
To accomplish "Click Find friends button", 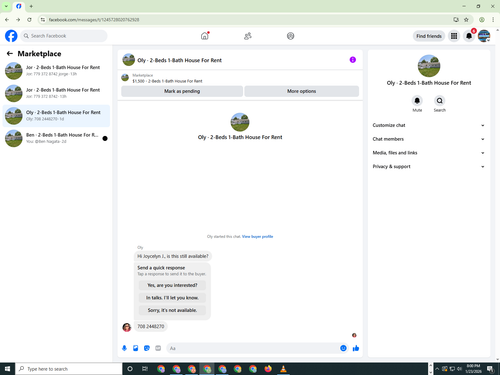I will coord(429,36).
